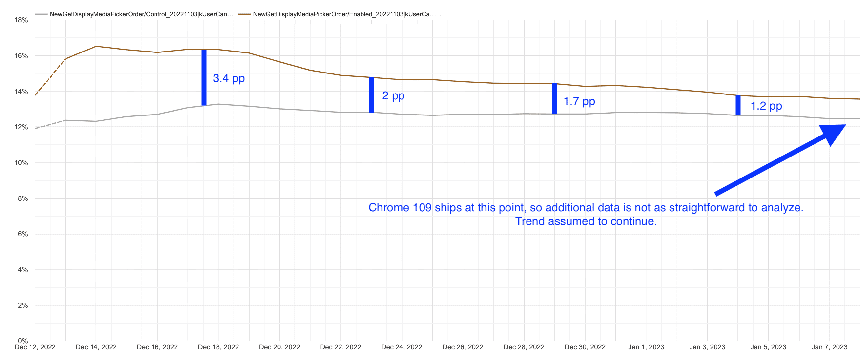Click the 4% y-axis label
Screen dimensions: 868x355
23,269
